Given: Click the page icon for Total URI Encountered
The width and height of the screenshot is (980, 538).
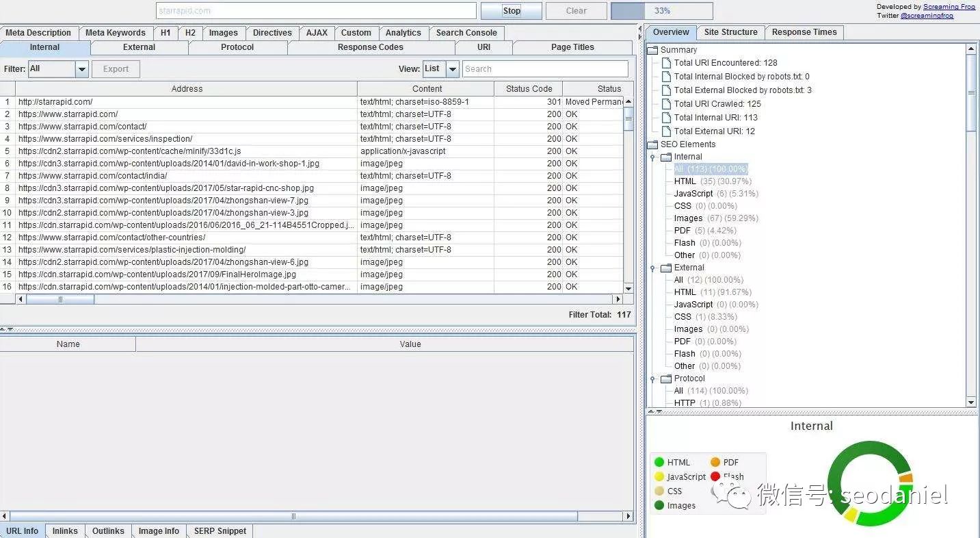Looking at the screenshot, I should tap(667, 63).
